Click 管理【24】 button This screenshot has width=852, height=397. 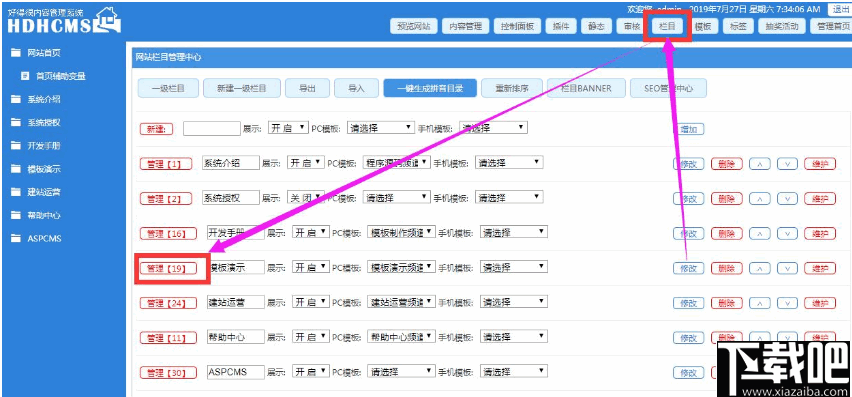168,303
